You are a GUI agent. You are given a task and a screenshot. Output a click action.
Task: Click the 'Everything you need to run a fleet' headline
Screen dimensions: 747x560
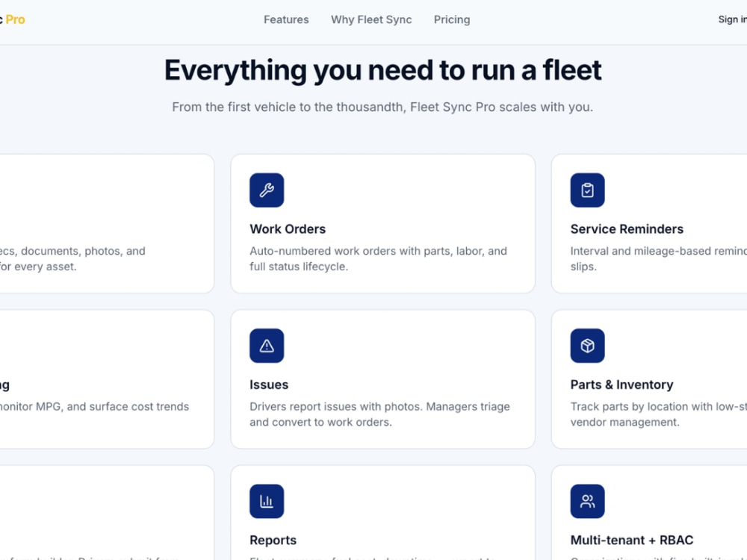tap(382, 70)
